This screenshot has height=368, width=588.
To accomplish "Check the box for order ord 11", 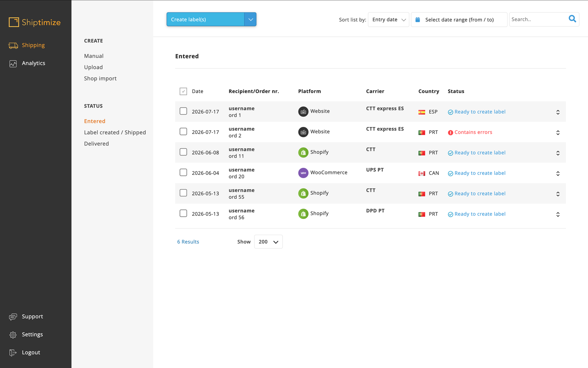I will click(x=183, y=152).
